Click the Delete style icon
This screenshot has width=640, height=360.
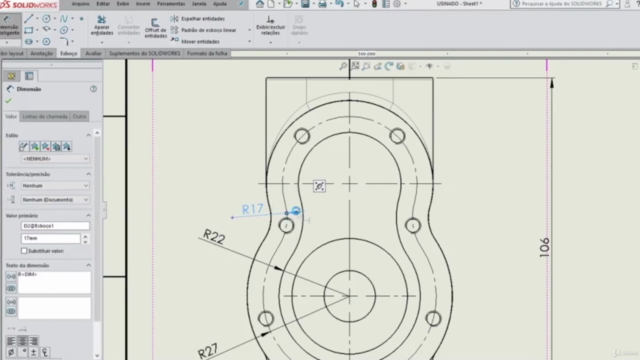(x=45, y=147)
